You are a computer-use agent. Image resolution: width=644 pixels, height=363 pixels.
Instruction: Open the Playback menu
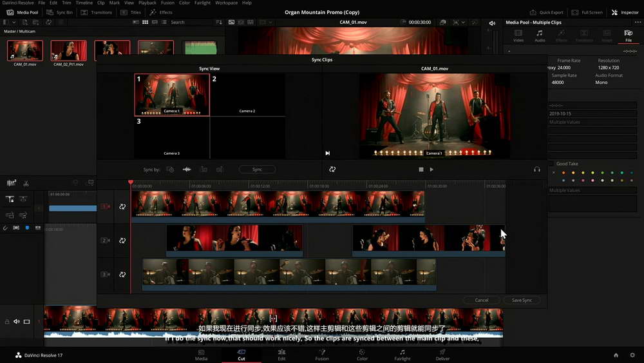(x=147, y=3)
